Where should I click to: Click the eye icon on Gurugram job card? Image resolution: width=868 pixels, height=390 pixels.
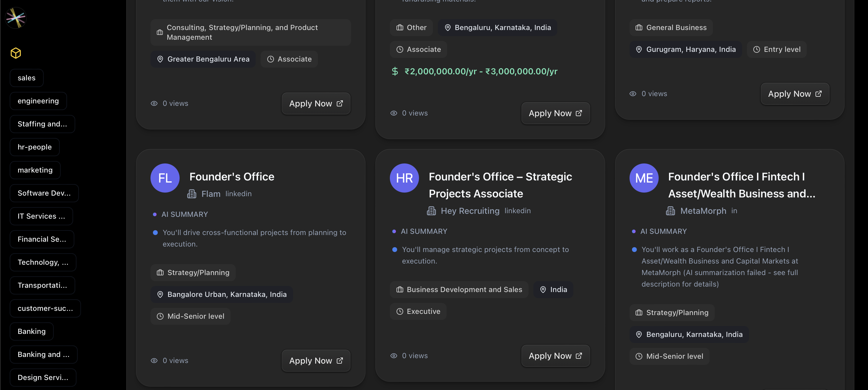point(633,94)
